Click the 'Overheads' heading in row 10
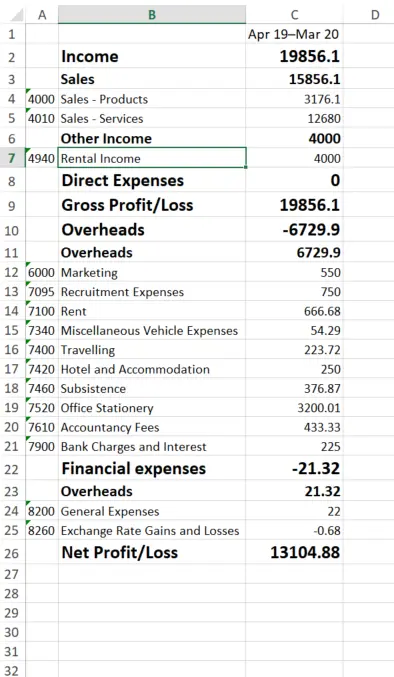Viewport: 394px width, 677px height. pyautogui.click(x=152, y=230)
